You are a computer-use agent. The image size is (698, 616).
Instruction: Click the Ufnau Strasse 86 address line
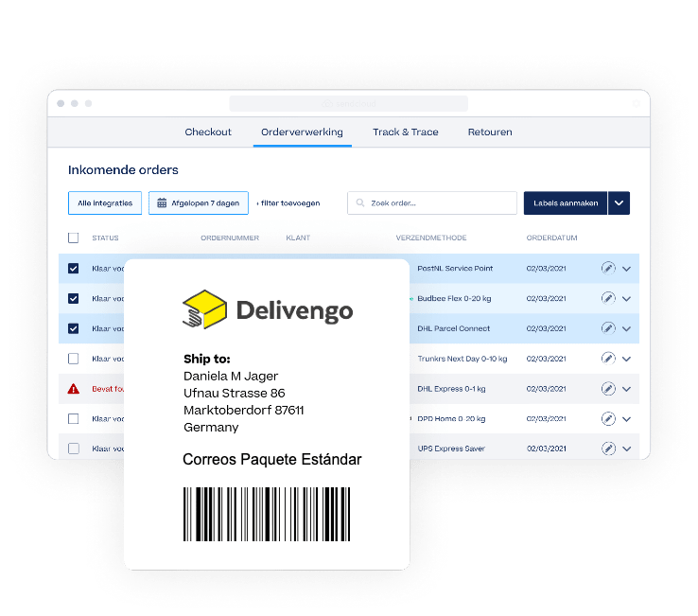(x=235, y=393)
